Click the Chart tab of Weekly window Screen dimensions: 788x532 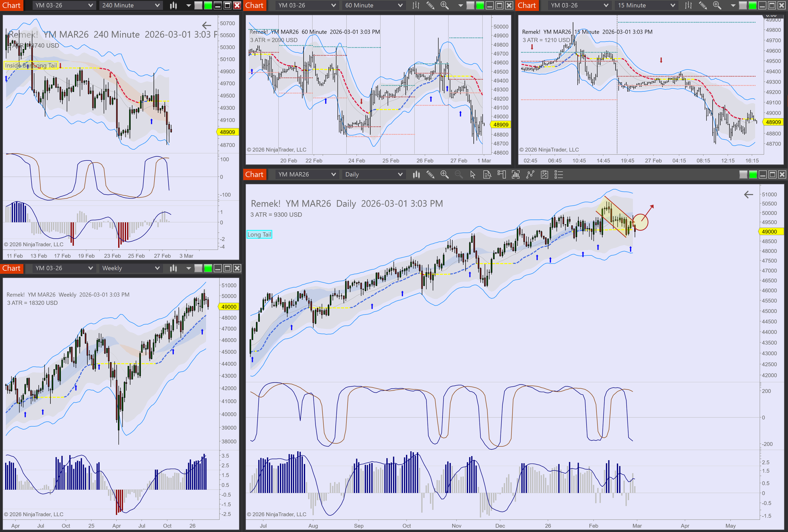[x=12, y=268]
